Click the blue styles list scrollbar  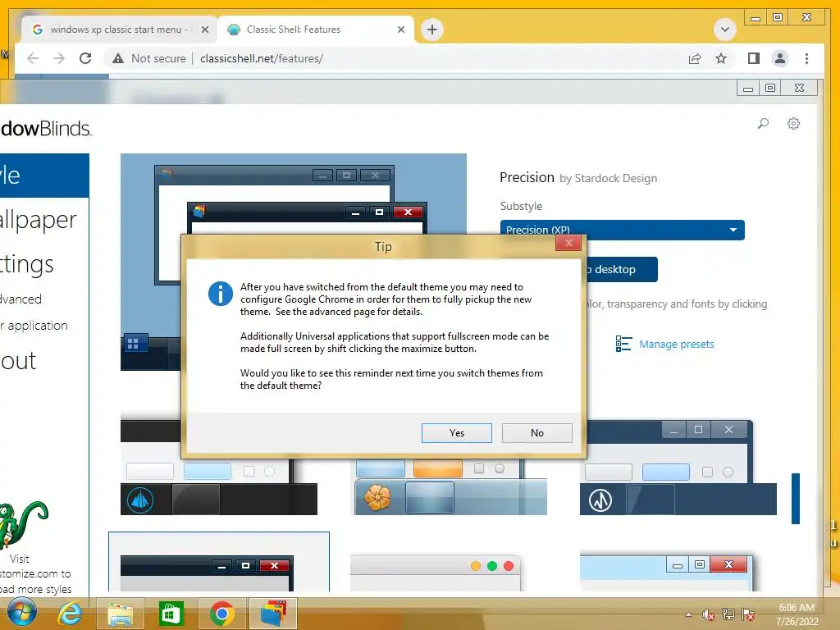point(796,498)
